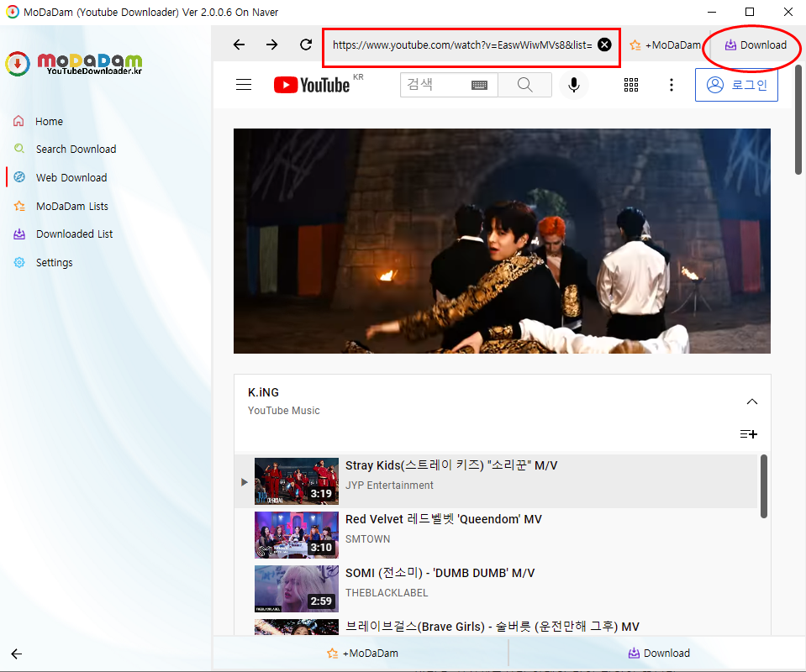Click the top +MoDaDam button
806x672 pixels.
665,45
